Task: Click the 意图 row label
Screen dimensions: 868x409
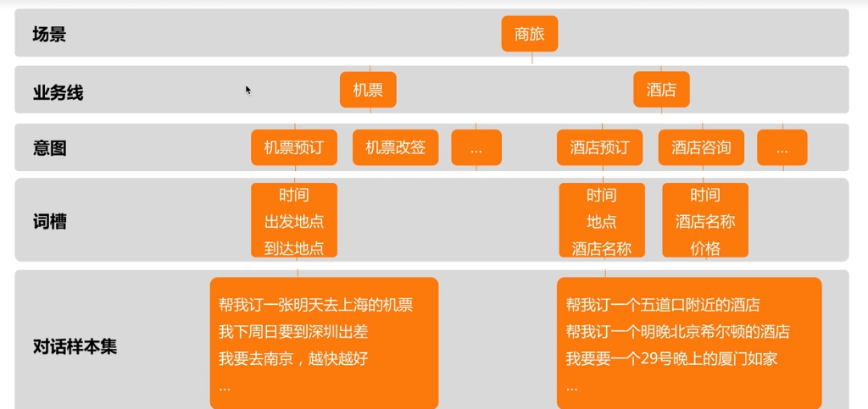Action: (49, 148)
